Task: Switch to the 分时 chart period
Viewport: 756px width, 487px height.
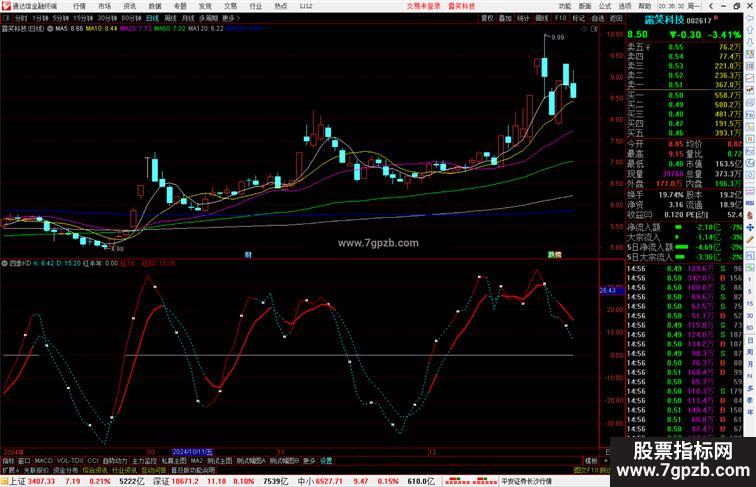Action: tap(21, 18)
